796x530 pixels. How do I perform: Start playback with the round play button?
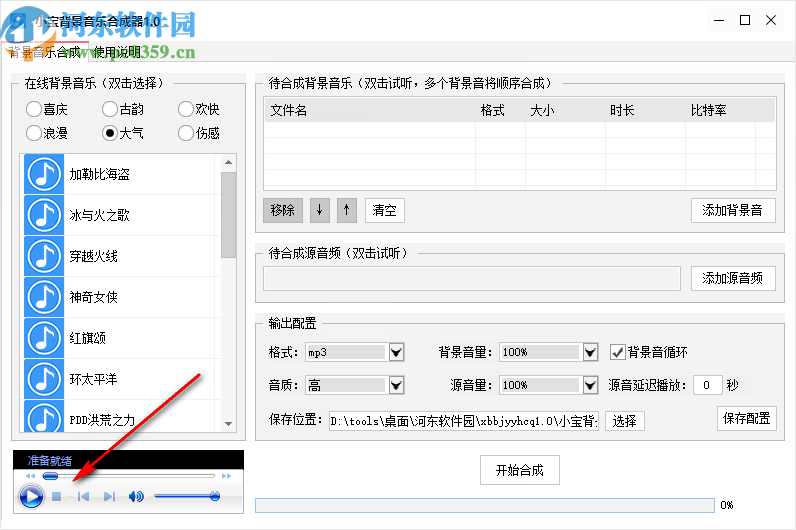(x=31, y=496)
